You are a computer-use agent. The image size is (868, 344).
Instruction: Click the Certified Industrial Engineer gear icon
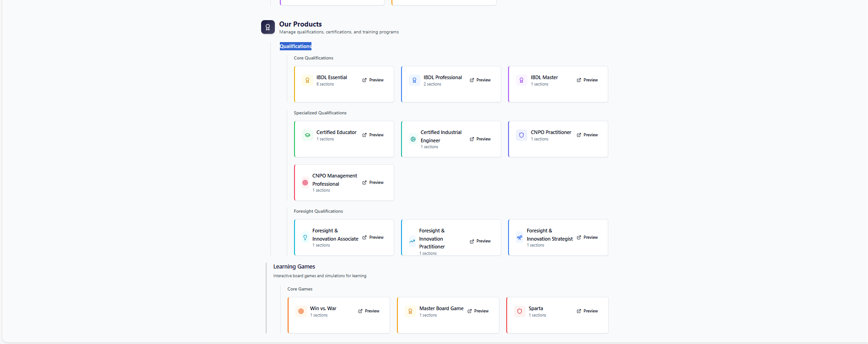pos(413,139)
